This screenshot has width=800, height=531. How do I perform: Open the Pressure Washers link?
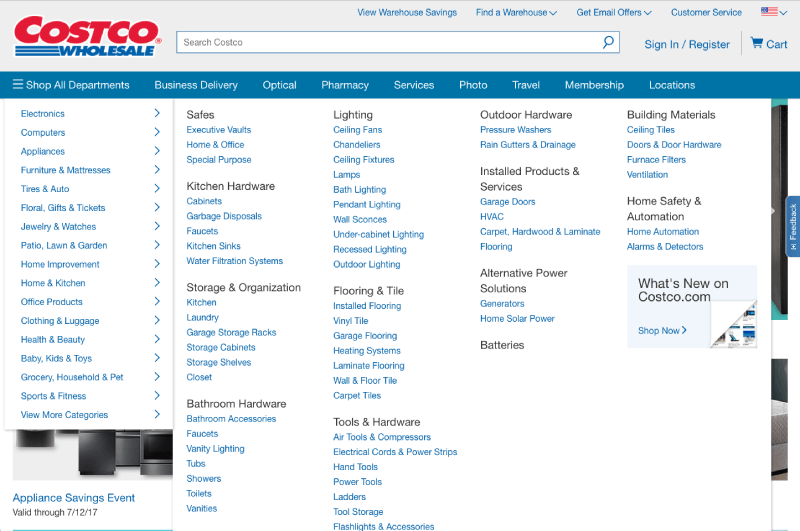(516, 130)
